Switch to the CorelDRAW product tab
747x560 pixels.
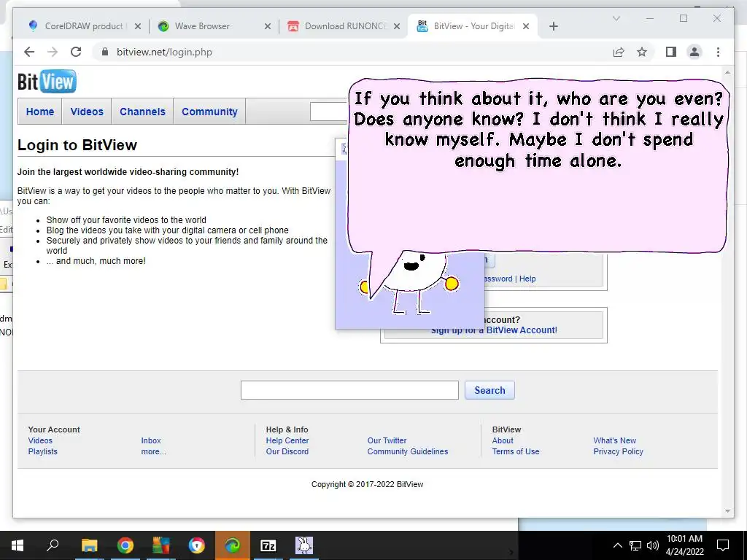(84, 26)
